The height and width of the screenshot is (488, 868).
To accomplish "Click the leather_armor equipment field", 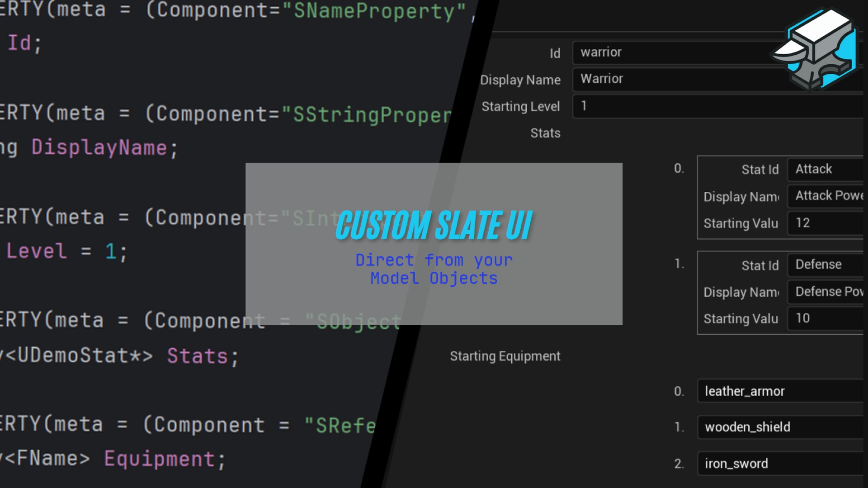I will (x=780, y=391).
